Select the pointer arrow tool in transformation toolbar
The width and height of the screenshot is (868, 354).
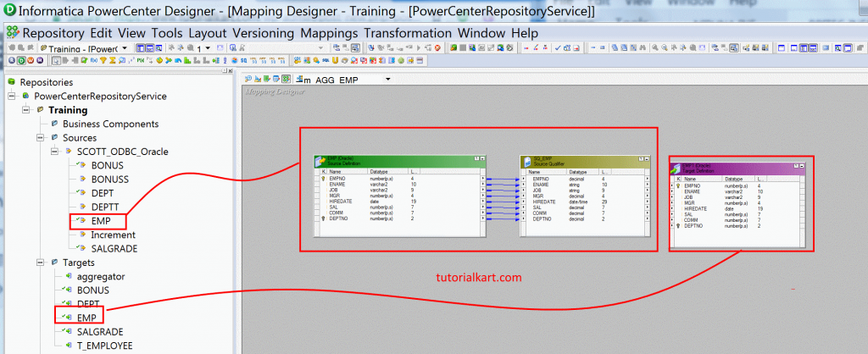(57, 60)
